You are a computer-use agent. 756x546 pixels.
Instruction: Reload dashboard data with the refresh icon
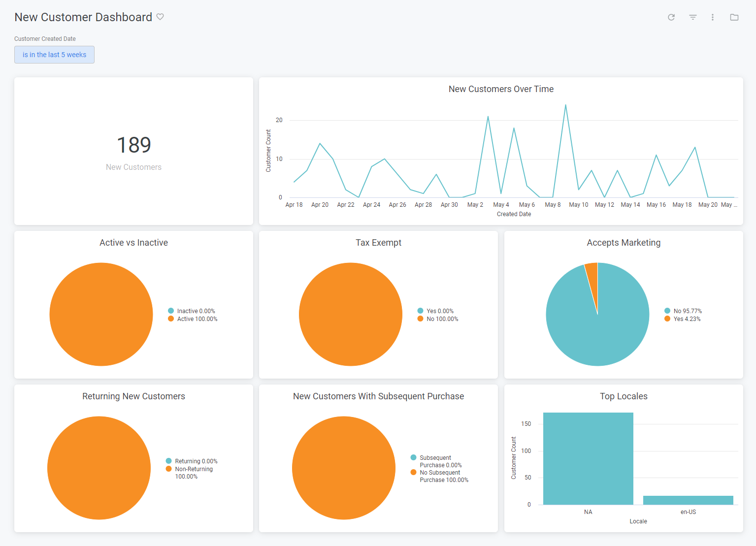(x=671, y=17)
